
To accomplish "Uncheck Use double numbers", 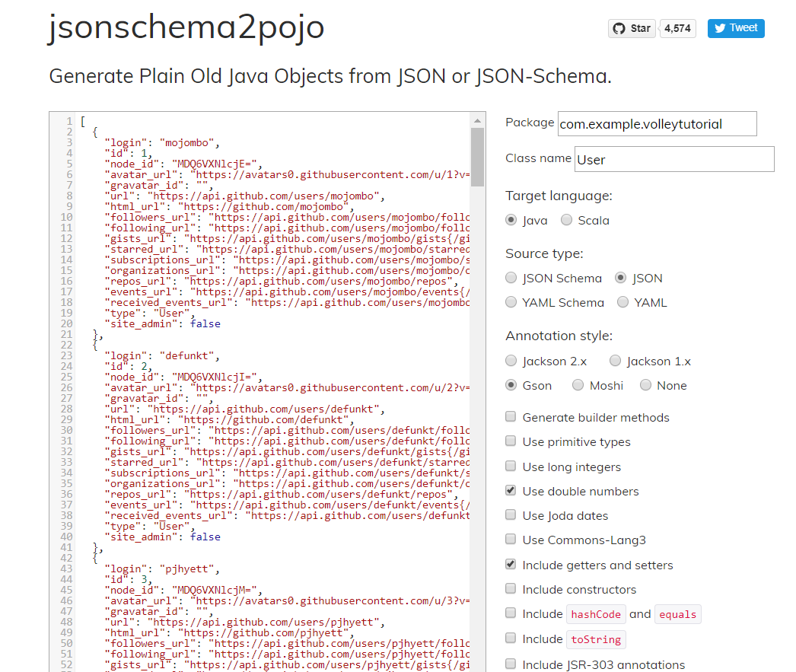I will pos(511,490).
